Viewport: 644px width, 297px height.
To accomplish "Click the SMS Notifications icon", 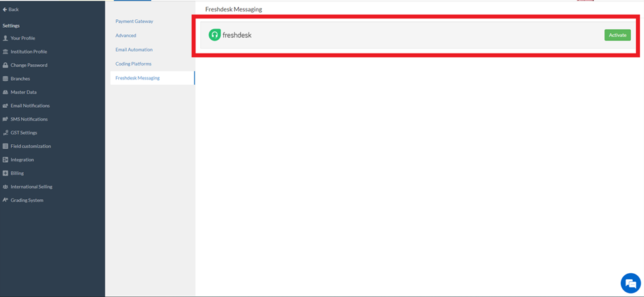I will (5, 119).
